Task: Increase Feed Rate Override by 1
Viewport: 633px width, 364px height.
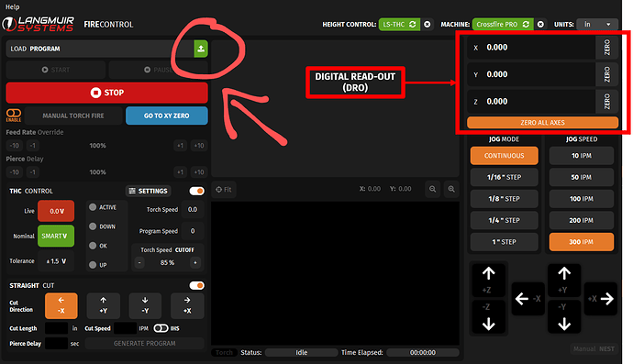Action: (x=181, y=146)
